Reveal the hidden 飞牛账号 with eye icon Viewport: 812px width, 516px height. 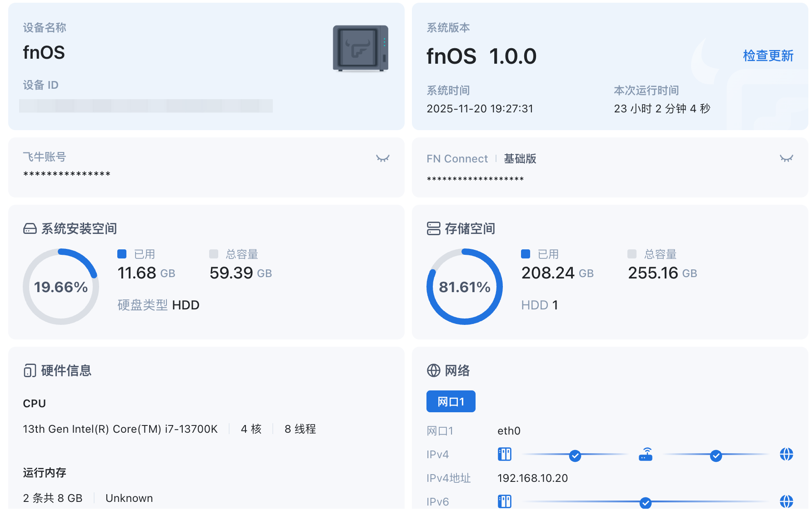tap(382, 158)
